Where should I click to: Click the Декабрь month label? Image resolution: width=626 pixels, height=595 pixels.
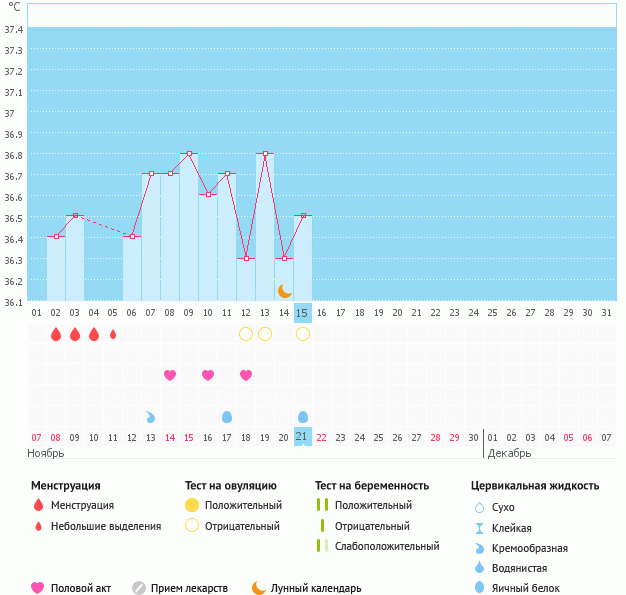coord(509,453)
